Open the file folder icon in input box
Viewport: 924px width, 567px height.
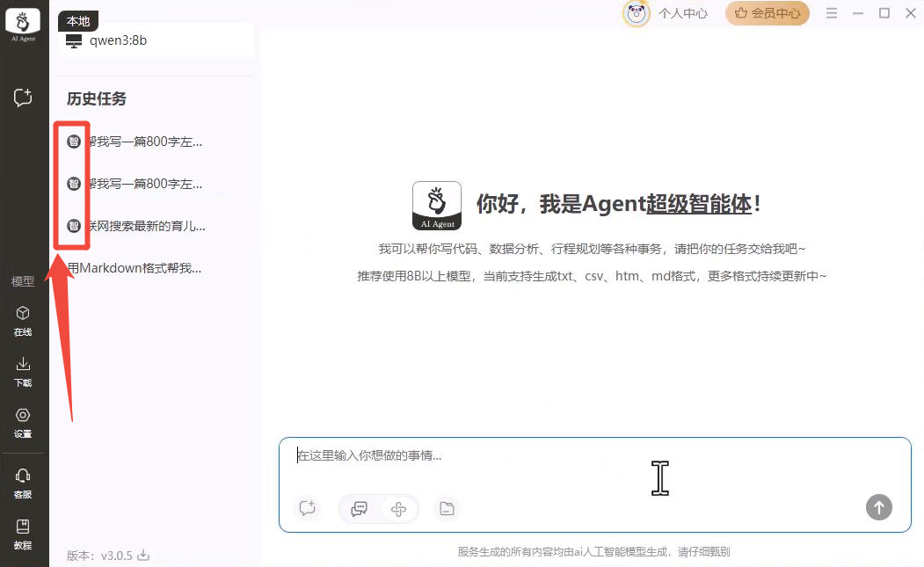(x=447, y=508)
